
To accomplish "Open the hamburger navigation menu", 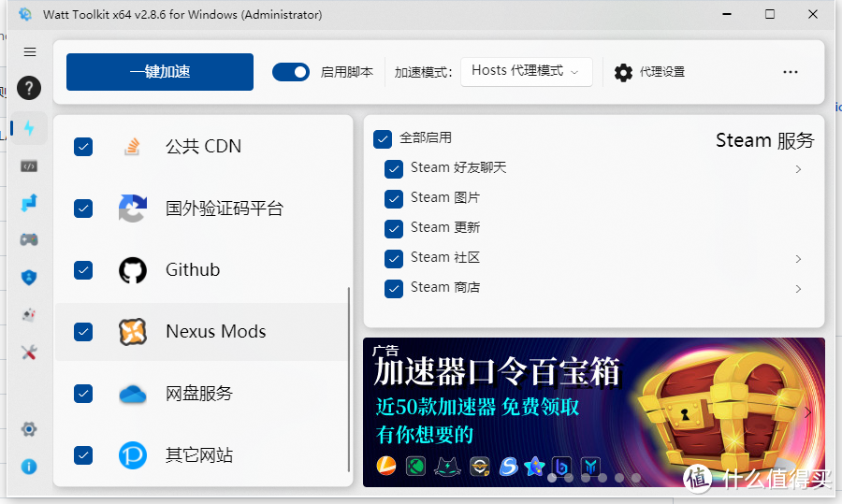I will click(x=30, y=51).
